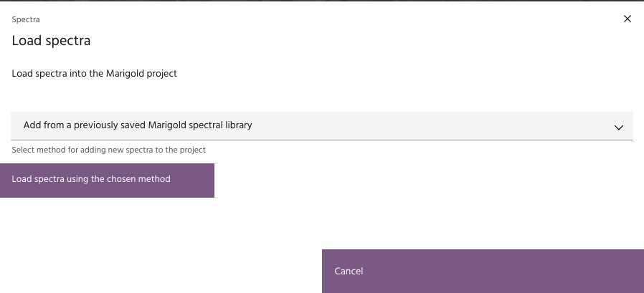Screen dimensions: 644x293
Task: Click 'Load spectra into the Marigold project' text
Action: point(95,73)
